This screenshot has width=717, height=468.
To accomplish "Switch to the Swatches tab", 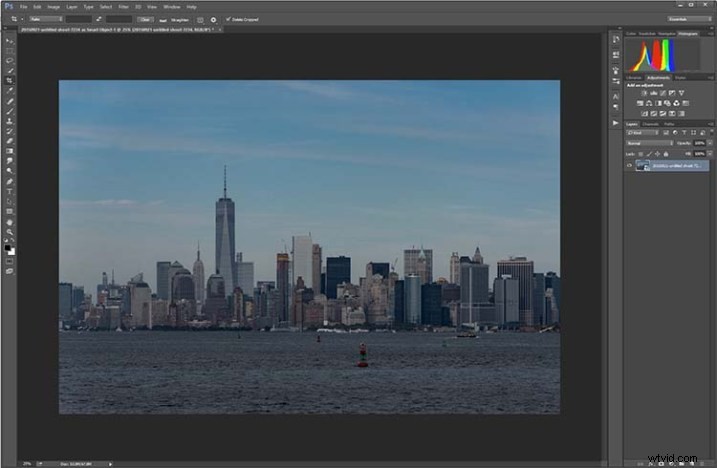I will (647, 33).
